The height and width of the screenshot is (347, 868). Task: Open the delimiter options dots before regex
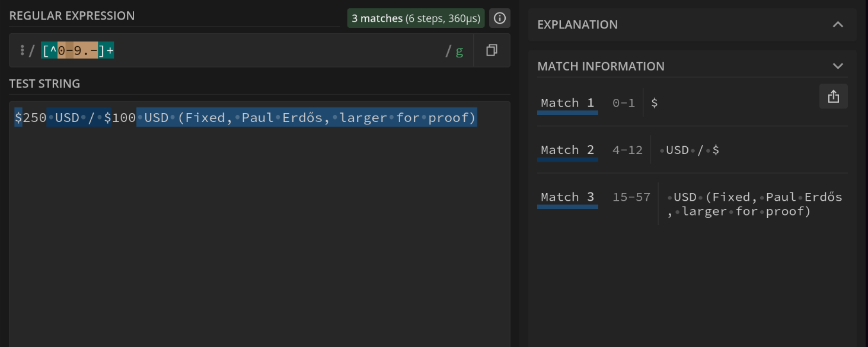(22, 51)
